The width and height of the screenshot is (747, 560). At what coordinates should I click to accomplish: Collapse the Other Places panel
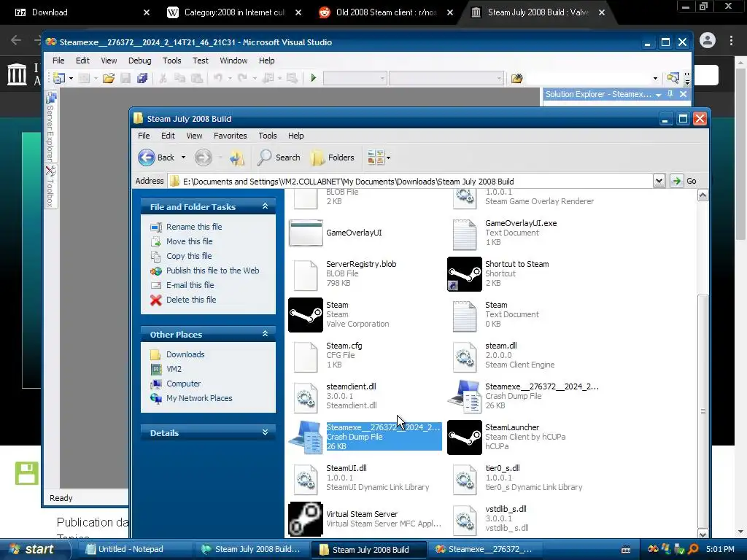tap(265, 334)
